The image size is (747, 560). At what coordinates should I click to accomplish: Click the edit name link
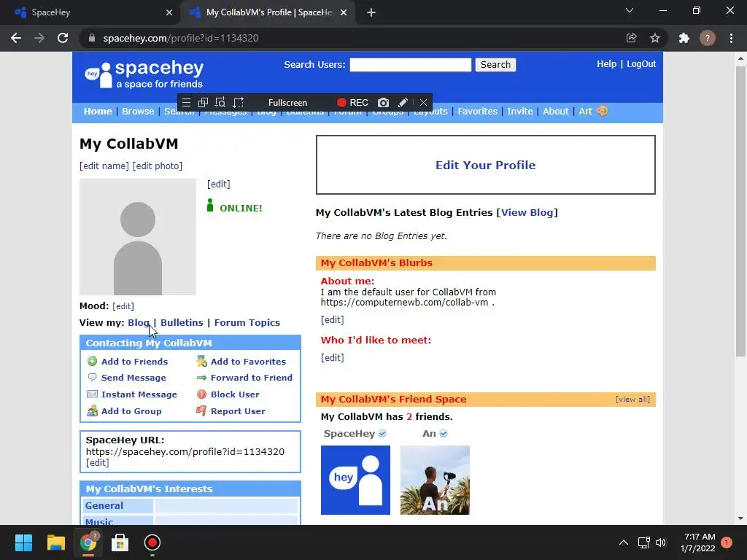(x=104, y=166)
